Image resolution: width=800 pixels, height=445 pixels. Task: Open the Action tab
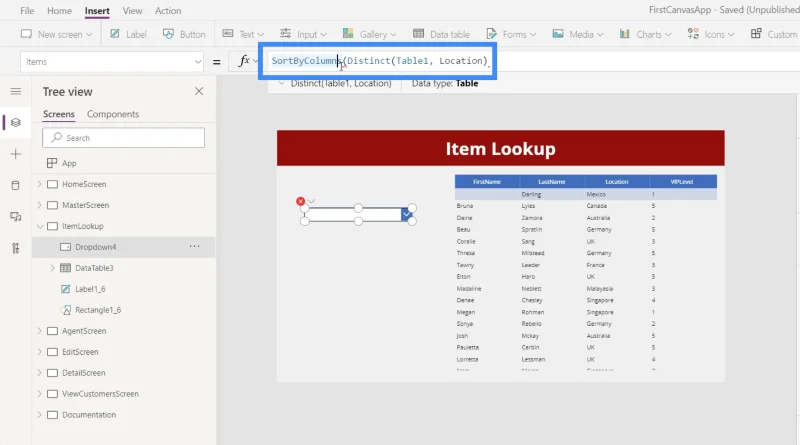point(168,11)
